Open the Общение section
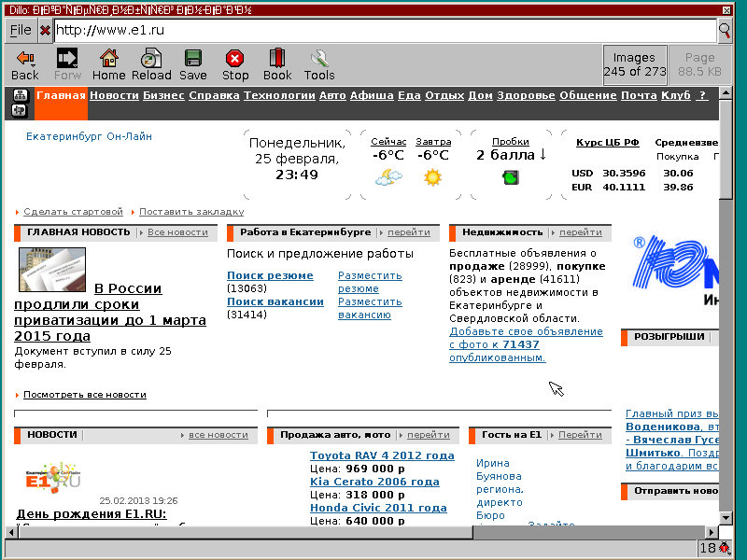 click(x=588, y=95)
